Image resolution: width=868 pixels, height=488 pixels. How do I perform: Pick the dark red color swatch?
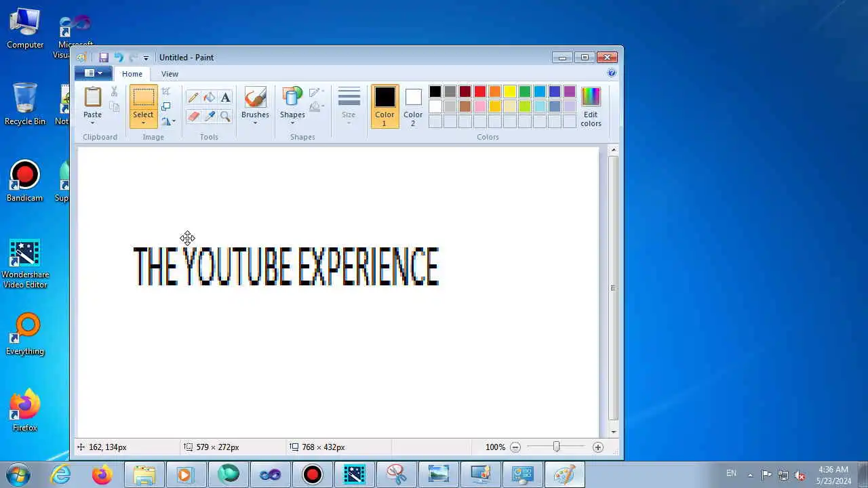coord(465,91)
